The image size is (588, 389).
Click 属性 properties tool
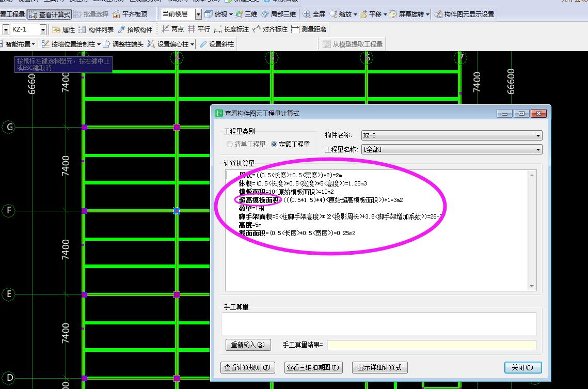tap(63, 29)
